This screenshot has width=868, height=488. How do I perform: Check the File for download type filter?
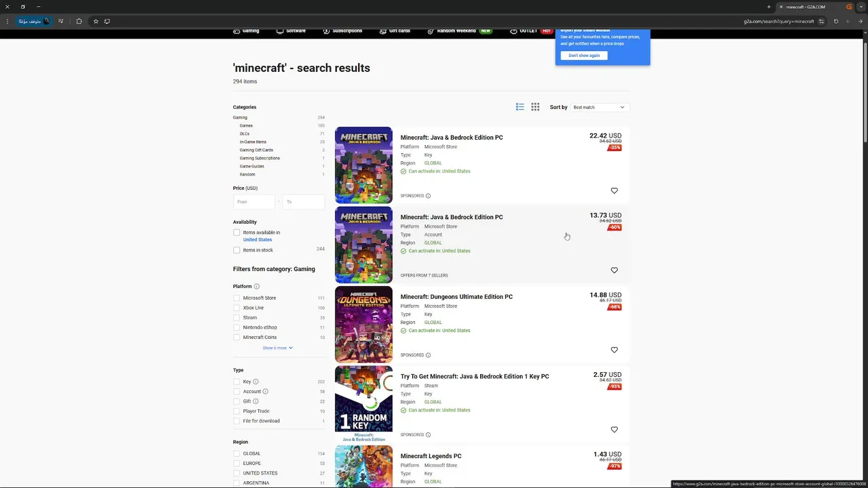(x=237, y=421)
